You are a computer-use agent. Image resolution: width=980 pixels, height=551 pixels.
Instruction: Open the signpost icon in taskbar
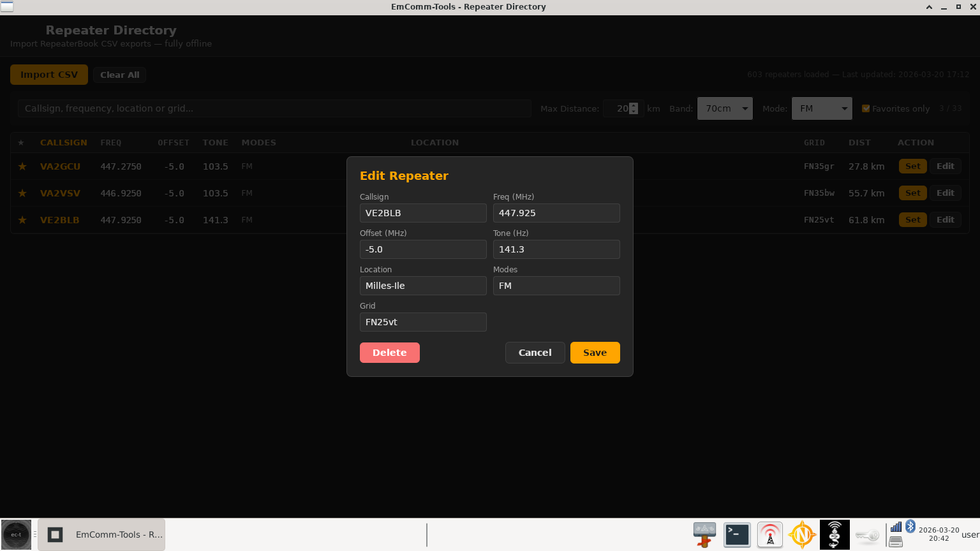tap(704, 534)
